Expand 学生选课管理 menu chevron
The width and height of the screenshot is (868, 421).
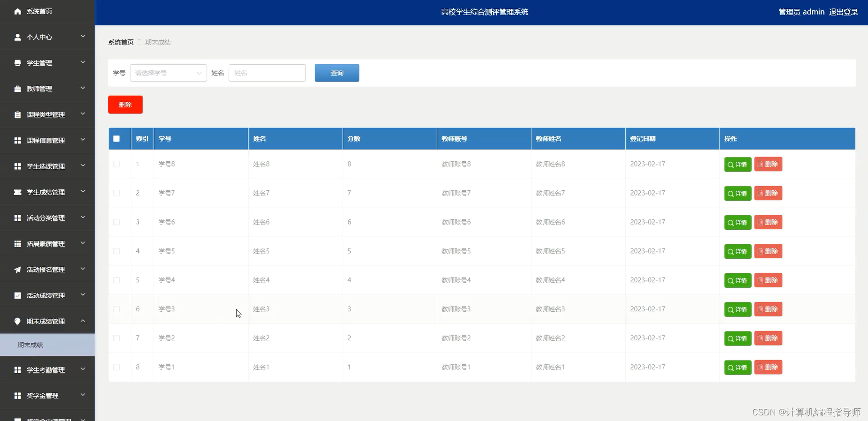83,165
